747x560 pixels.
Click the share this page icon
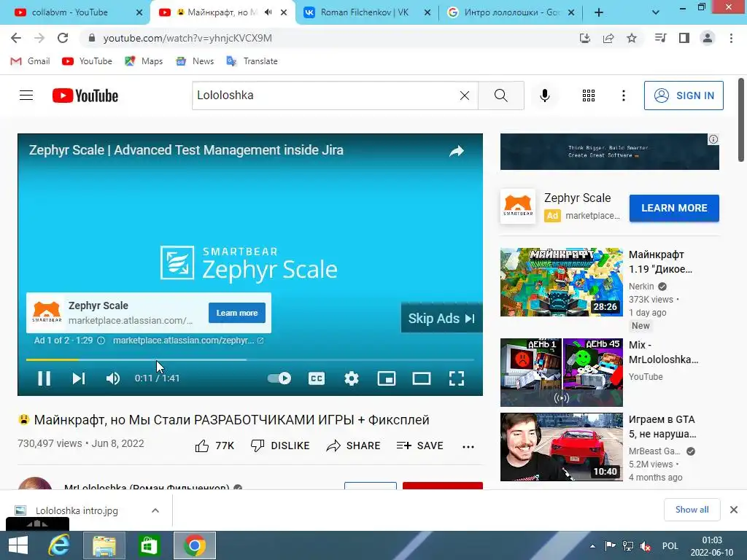point(608,38)
